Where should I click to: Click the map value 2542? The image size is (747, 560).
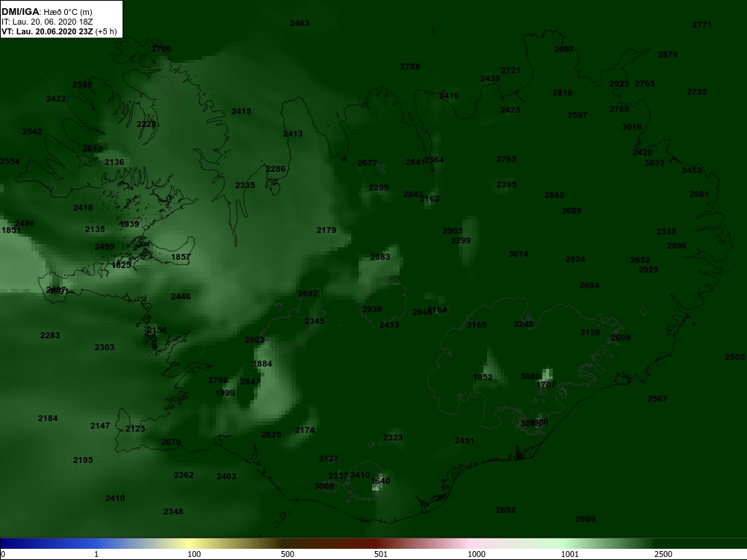pyautogui.click(x=32, y=132)
